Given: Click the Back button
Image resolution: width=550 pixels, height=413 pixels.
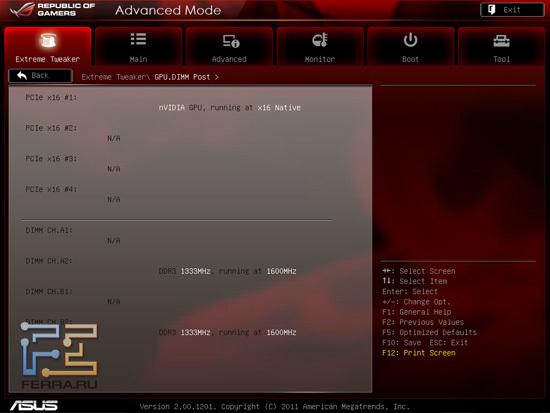Looking at the screenshot, I should coord(41,75).
